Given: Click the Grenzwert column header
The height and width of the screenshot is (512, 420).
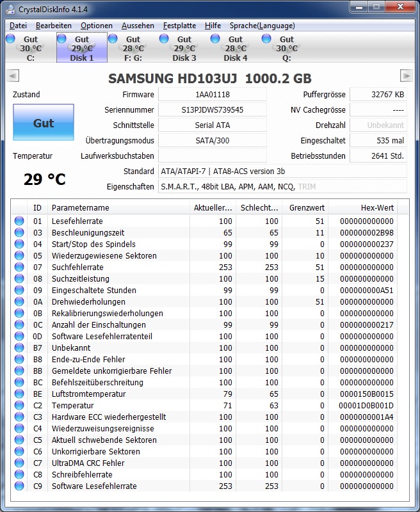Looking at the screenshot, I should coord(305,207).
